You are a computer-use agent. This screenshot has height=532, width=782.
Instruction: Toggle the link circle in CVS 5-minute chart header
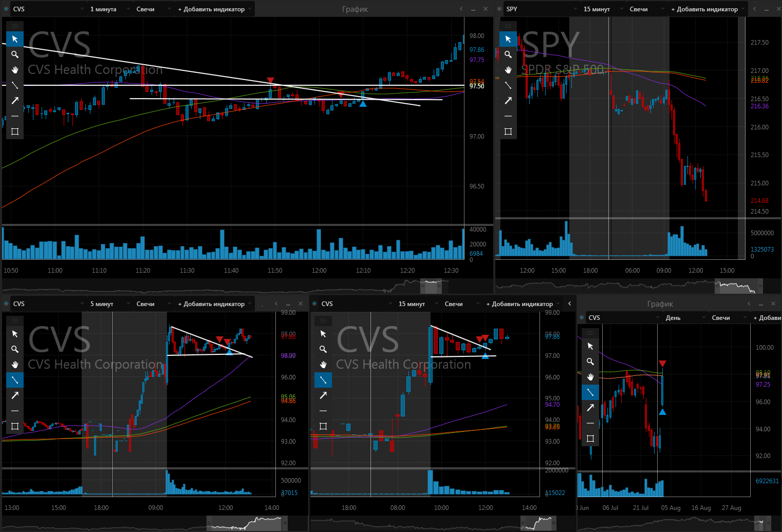pos(6,304)
